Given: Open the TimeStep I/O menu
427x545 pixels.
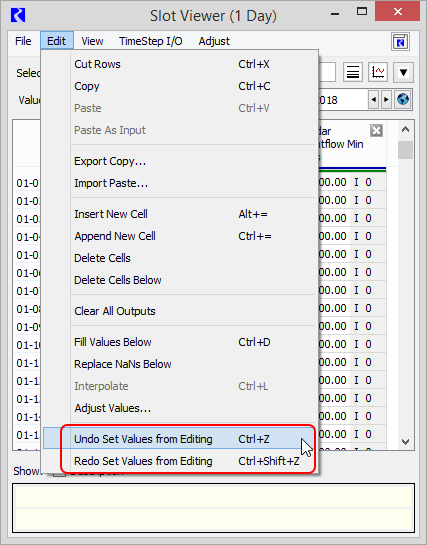Looking at the screenshot, I should (151, 41).
